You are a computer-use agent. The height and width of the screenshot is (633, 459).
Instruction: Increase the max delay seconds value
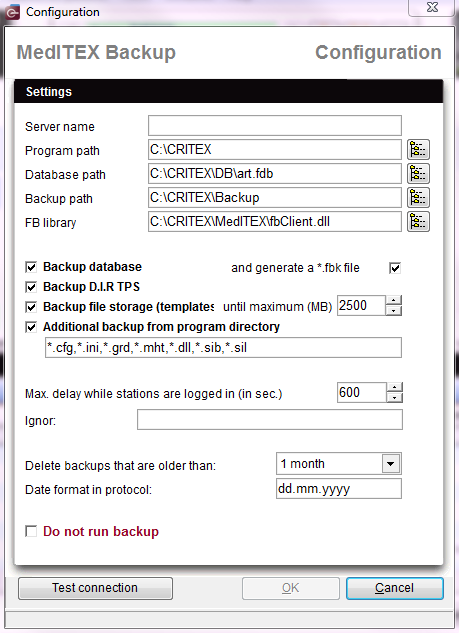pyautogui.click(x=394, y=388)
